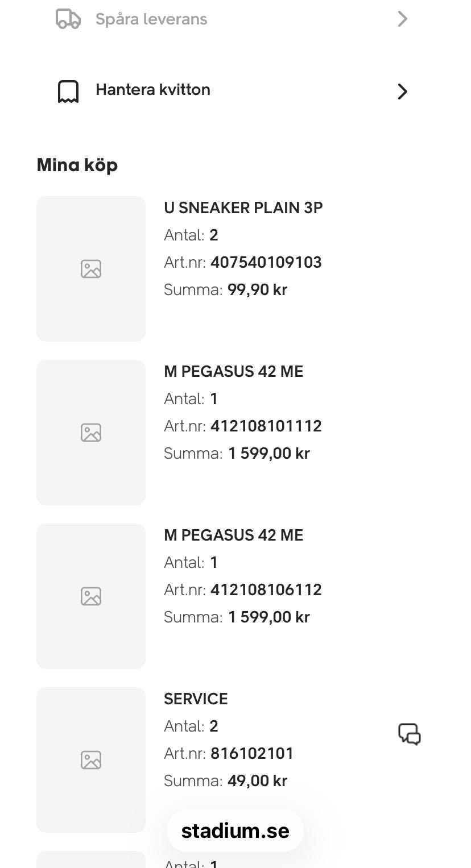Open chat bubble icon next to SERVICE item
This screenshot has height=868, width=471.
pos(409,734)
